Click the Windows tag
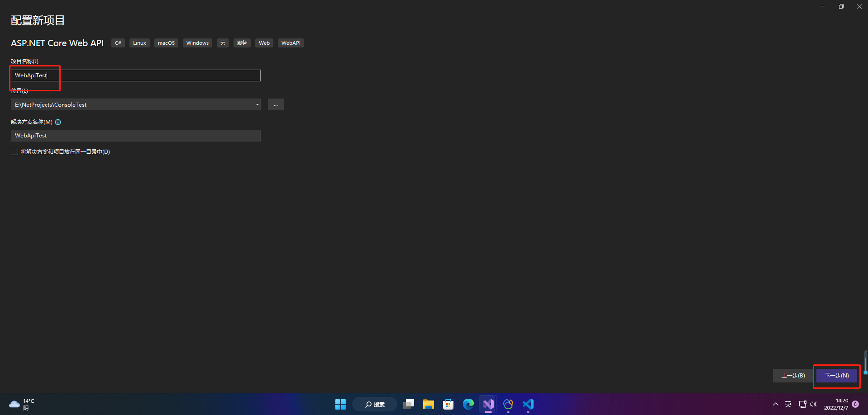 197,43
